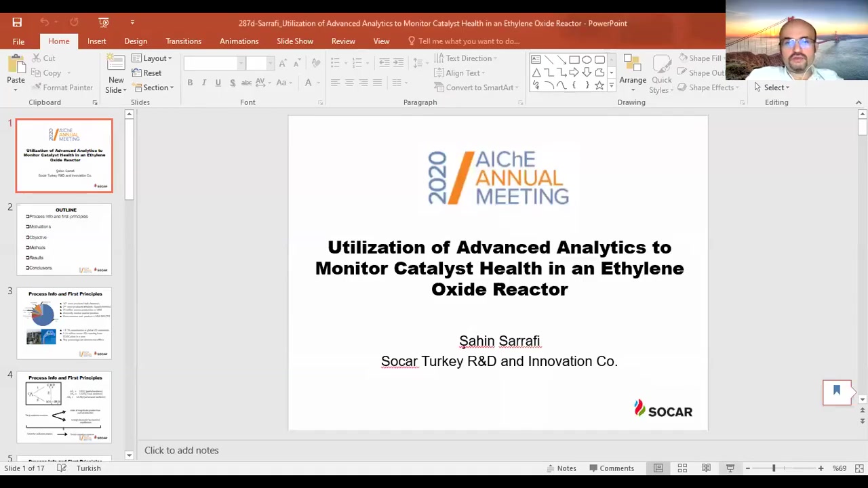
Task: Click the Save icon in quick access toolbar
Action: [x=17, y=22]
